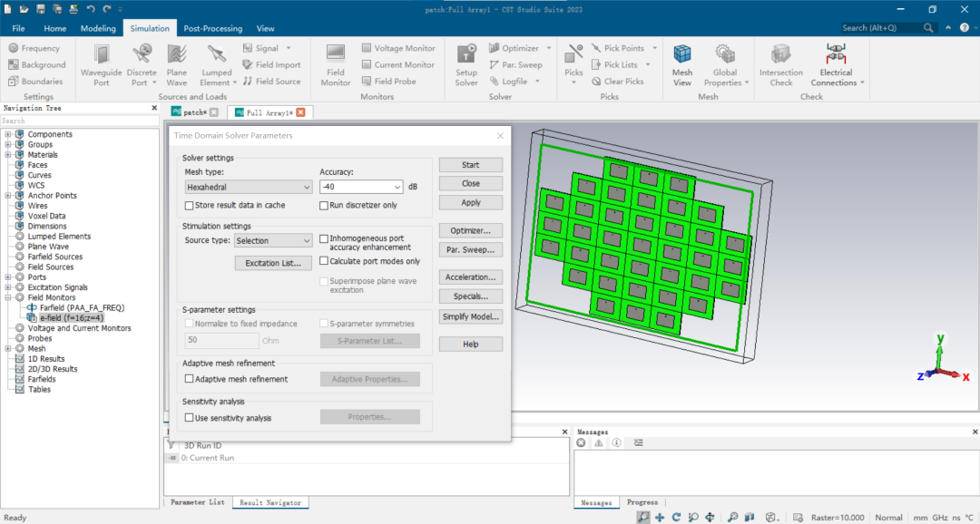Screen dimensions: 980x524
Task: Click the Accuracy value field
Action: pyautogui.click(x=354, y=187)
